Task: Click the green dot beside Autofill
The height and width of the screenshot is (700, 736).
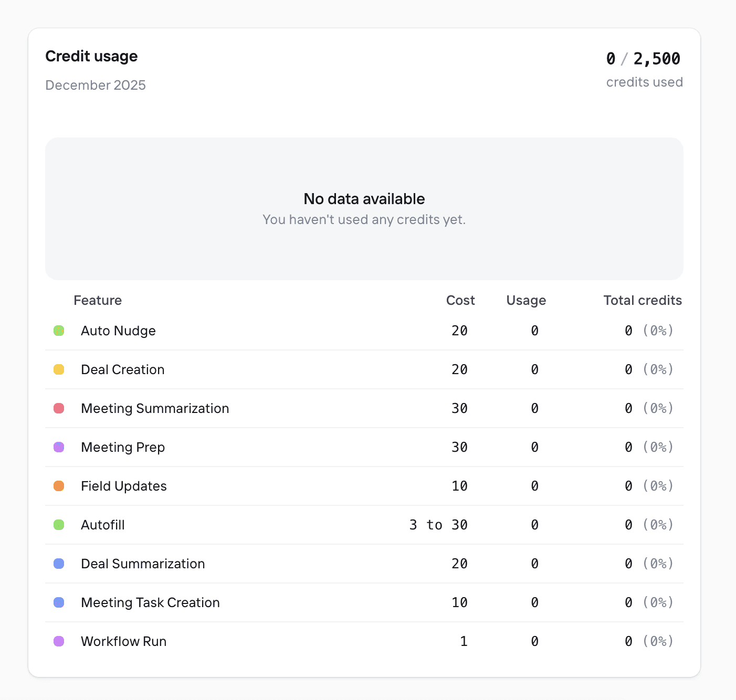Action: 59,525
